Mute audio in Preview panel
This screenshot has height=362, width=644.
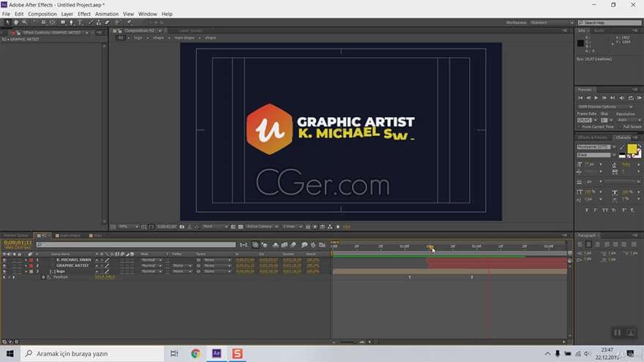click(x=621, y=98)
